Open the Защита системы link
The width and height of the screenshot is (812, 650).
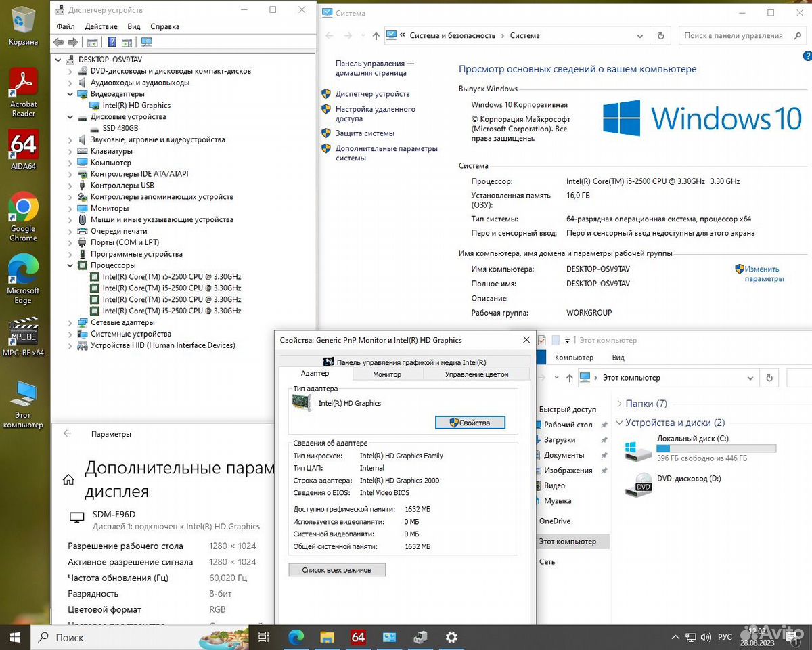pos(365,133)
